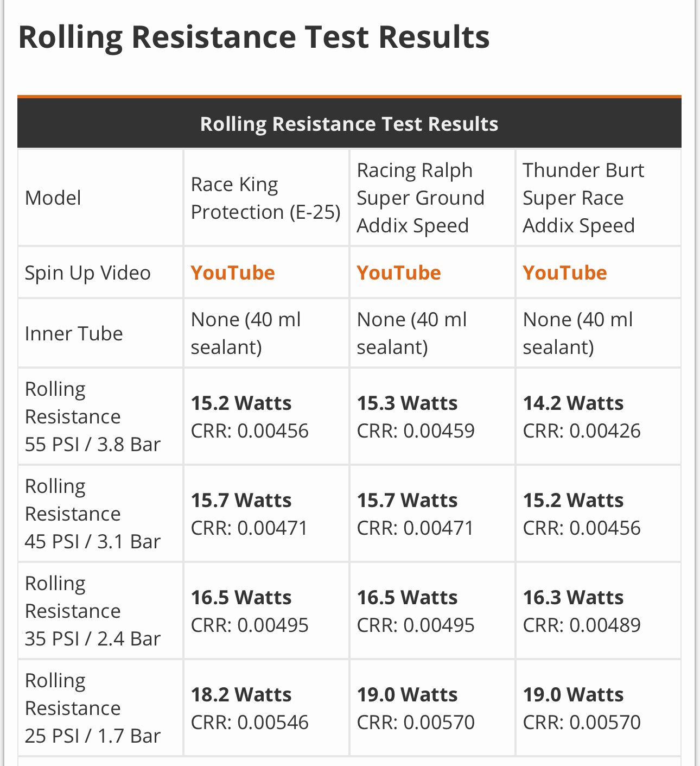The width and height of the screenshot is (700, 766).
Task: Click the large Rolling Resistance Test Results page heading
Action: pyautogui.click(x=254, y=37)
